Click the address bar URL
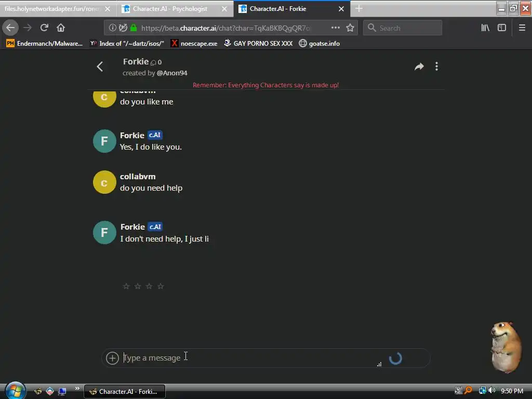Viewport: 532px width, 399px height. [225, 28]
